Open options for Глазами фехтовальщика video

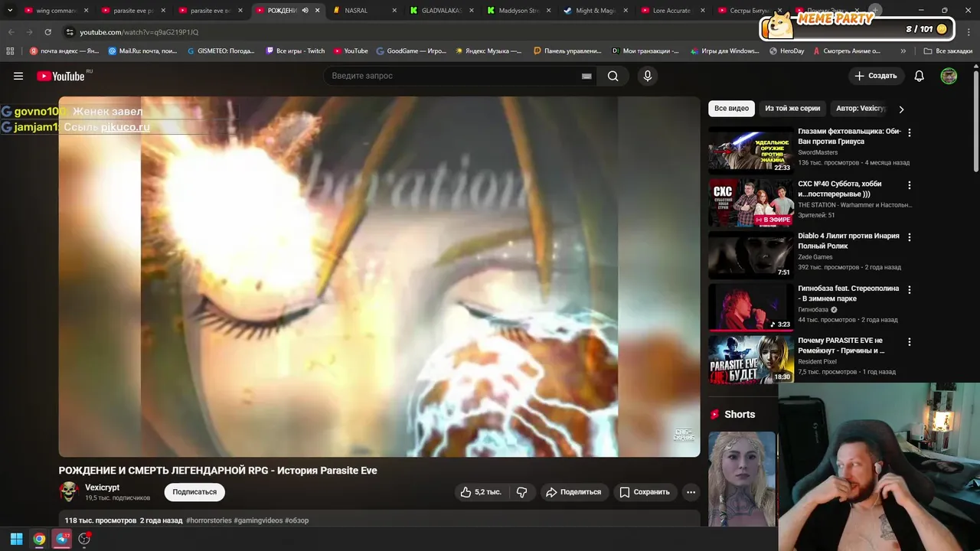pyautogui.click(x=910, y=132)
